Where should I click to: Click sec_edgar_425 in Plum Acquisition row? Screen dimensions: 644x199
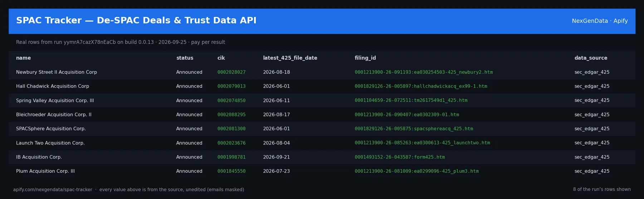pos(592,171)
